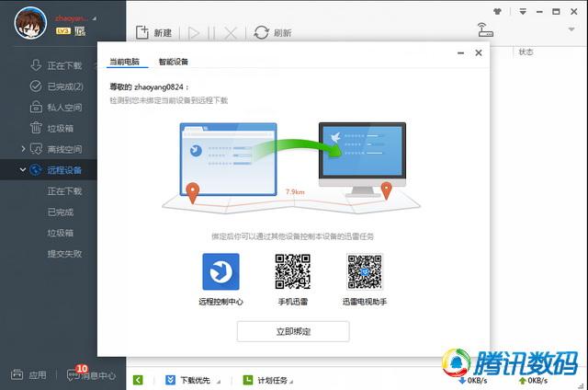This screenshot has width=588, height=390.
Task: Click the 立即绑定 button
Action: (293, 331)
